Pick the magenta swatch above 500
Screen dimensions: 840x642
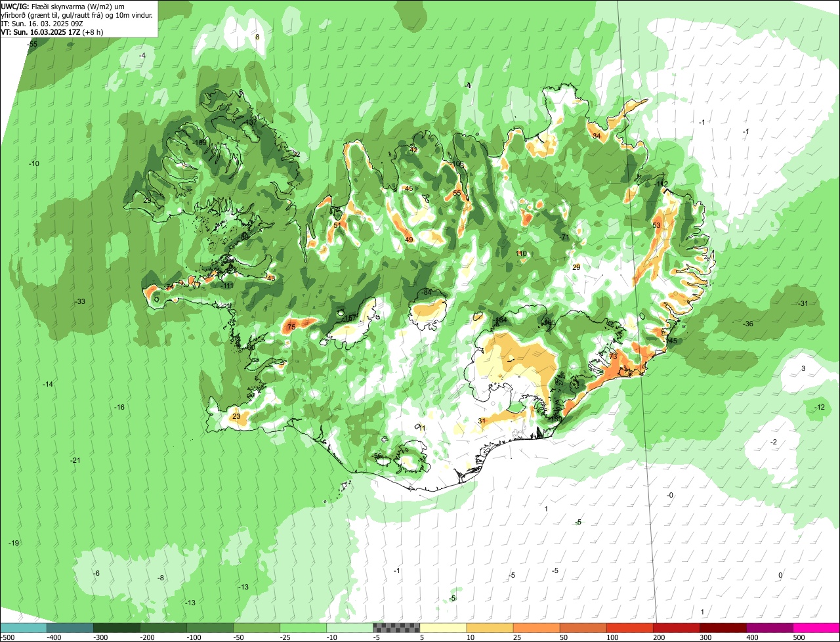pyautogui.click(x=816, y=628)
